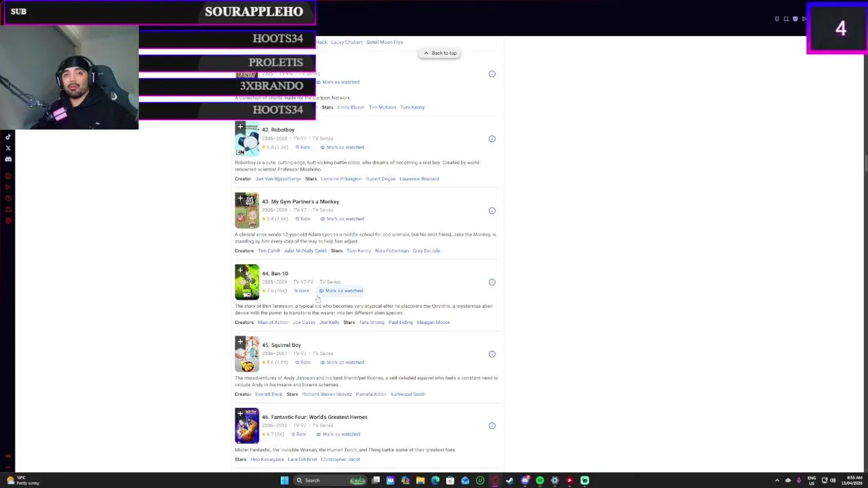Rate Robotboy with the star button

pyautogui.click(x=302, y=147)
